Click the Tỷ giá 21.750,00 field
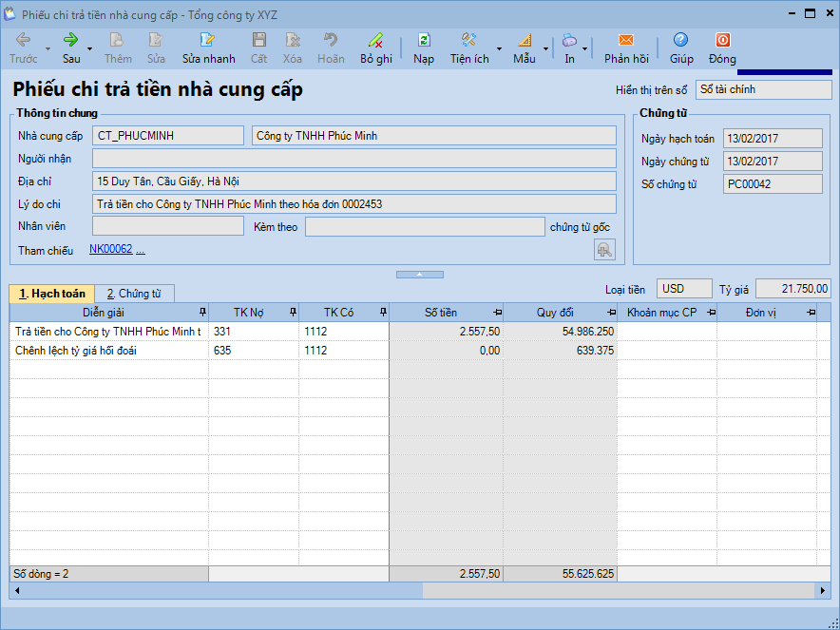The height and width of the screenshot is (630, 840). coord(793,289)
